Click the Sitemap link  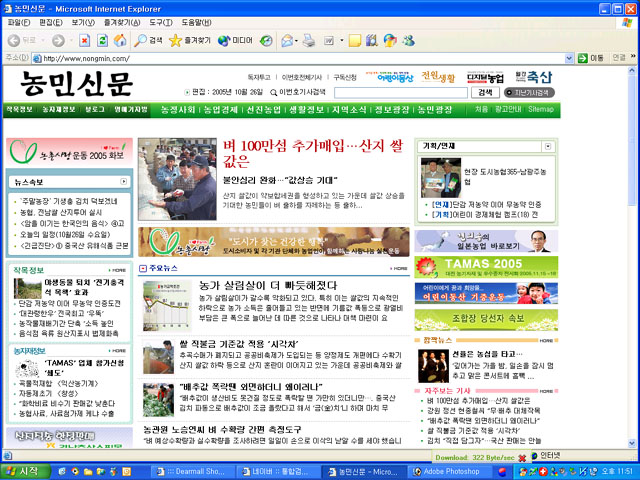[541, 109]
